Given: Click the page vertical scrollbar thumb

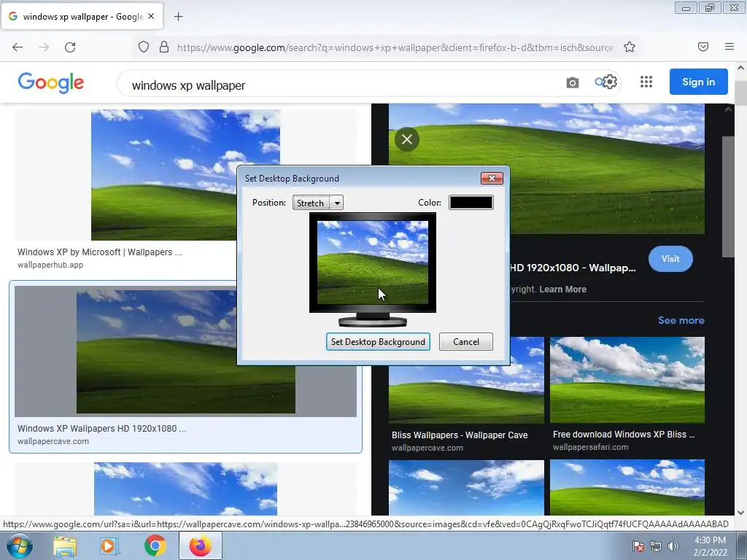Looking at the screenshot, I should coord(740,93).
